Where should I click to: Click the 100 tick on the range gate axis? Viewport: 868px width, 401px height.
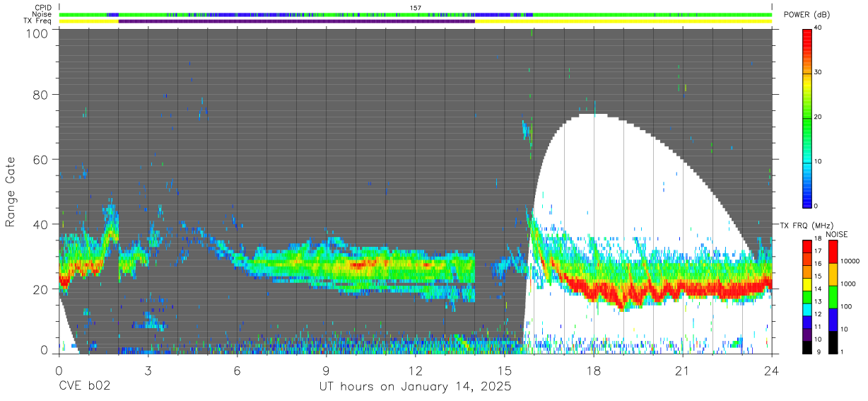pos(37,32)
